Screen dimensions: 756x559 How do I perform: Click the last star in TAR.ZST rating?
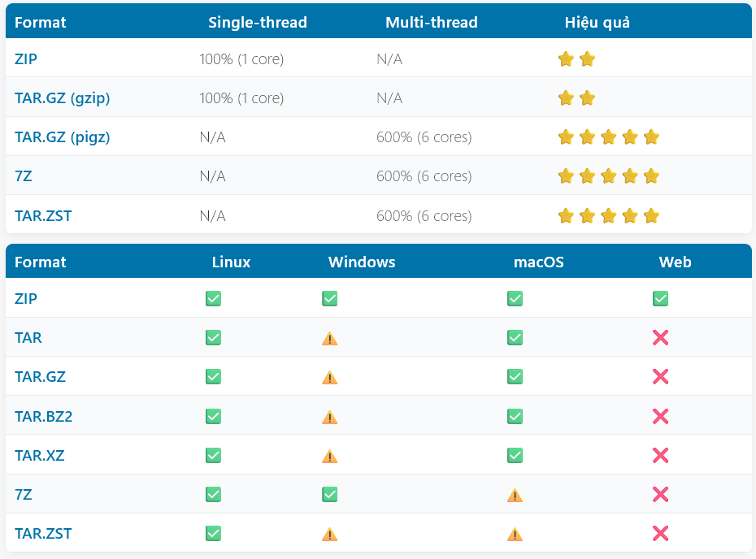[651, 215]
